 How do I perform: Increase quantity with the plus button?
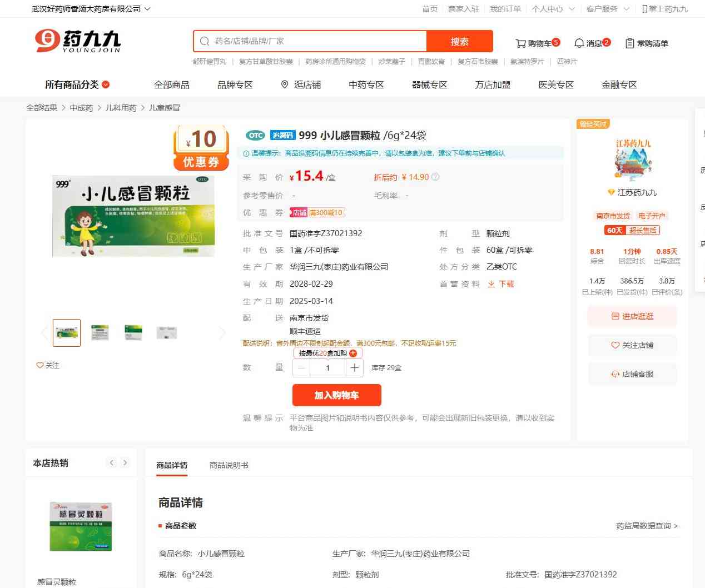pos(354,368)
